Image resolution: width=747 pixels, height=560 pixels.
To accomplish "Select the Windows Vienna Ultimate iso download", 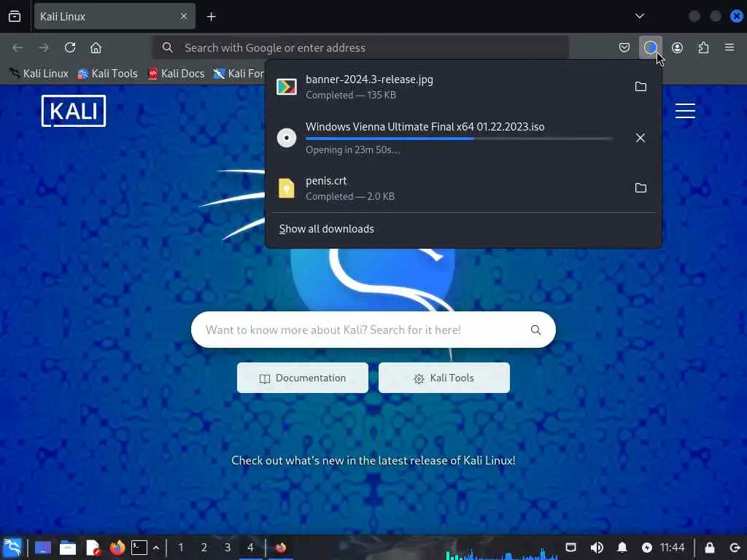I will point(448,138).
